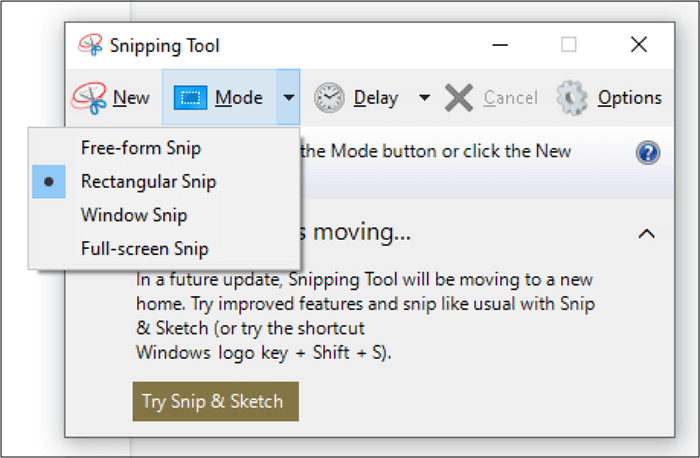
Task: Open help with the blue question icon
Action: tap(648, 152)
